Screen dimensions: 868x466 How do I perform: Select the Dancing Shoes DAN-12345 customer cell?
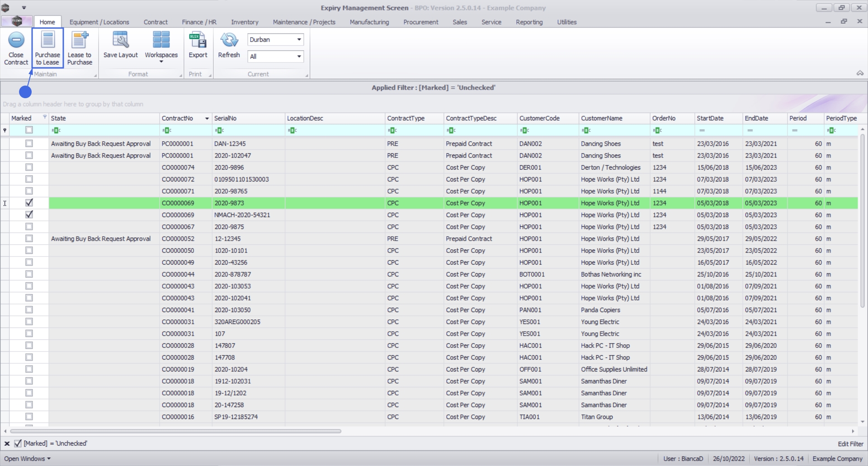tap(614, 143)
